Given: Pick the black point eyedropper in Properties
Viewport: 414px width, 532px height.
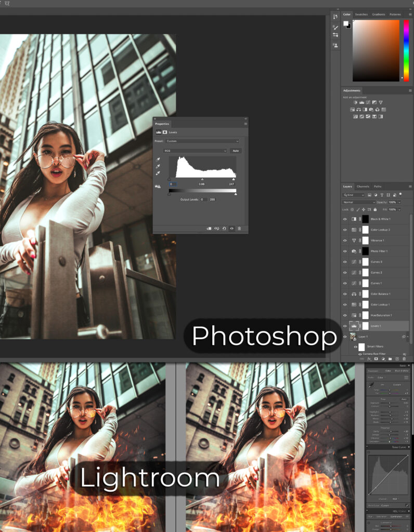Looking at the screenshot, I should pos(158,159).
